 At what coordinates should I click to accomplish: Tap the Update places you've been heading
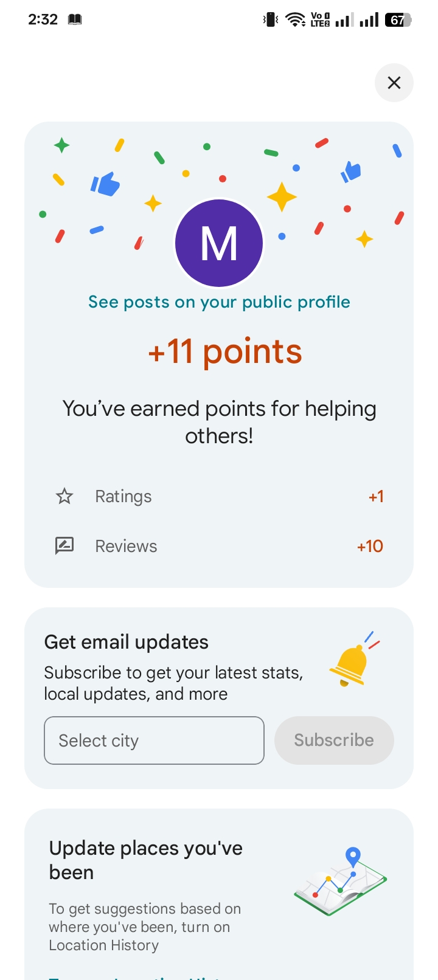tap(146, 860)
